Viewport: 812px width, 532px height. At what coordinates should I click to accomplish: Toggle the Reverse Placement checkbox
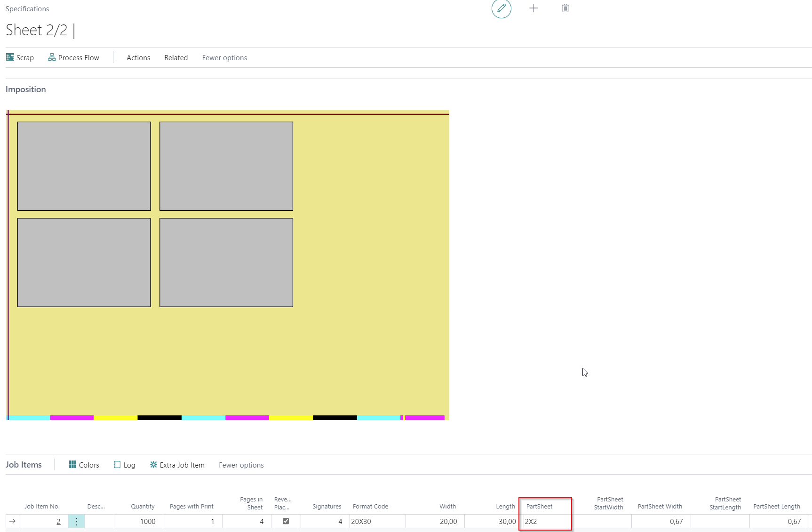pyautogui.click(x=286, y=521)
